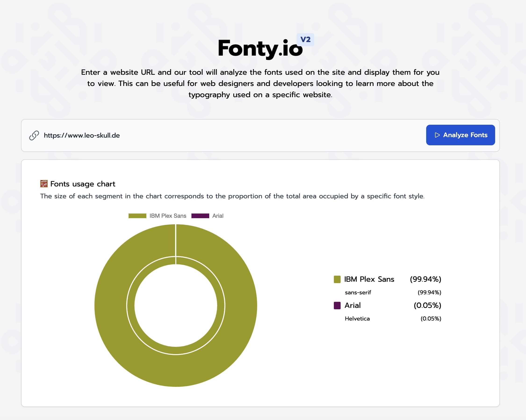The width and height of the screenshot is (526, 420).
Task: Select the sans-serif sub-entry
Action: [358, 292]
